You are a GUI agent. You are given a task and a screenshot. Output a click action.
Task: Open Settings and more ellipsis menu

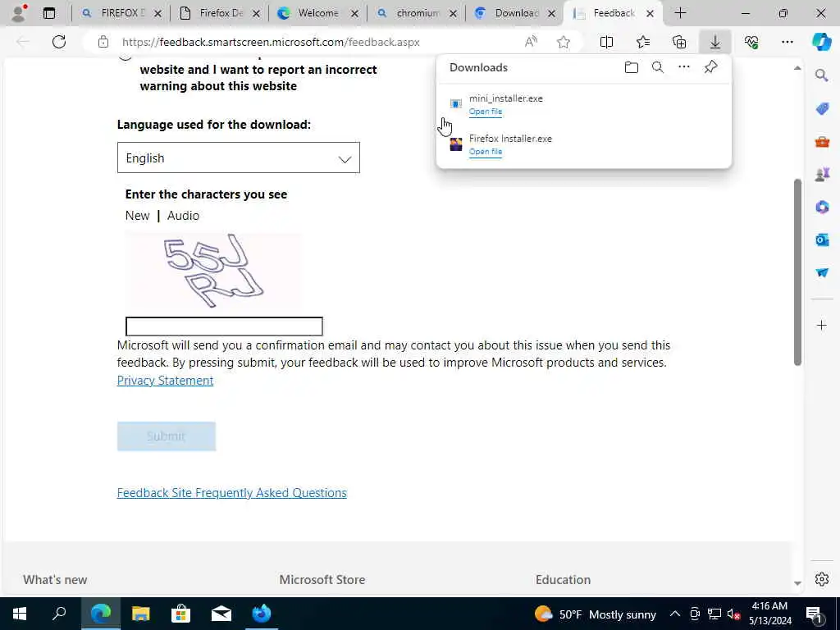787,42
